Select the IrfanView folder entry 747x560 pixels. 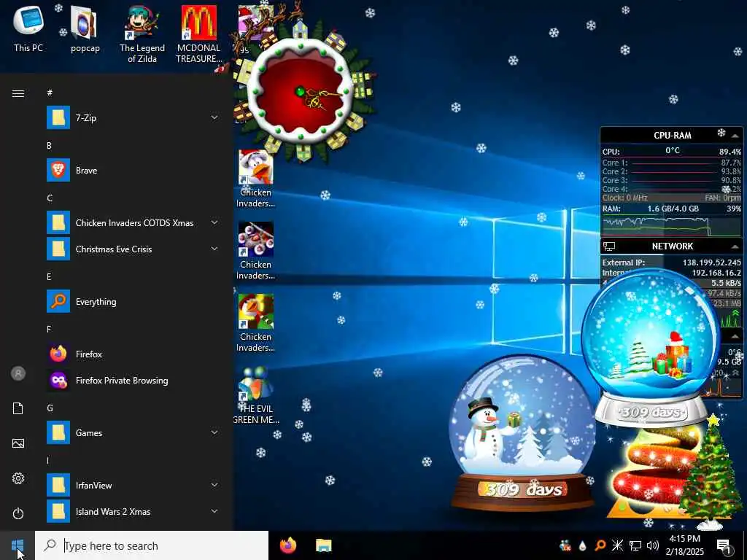(x=133, y=485)
